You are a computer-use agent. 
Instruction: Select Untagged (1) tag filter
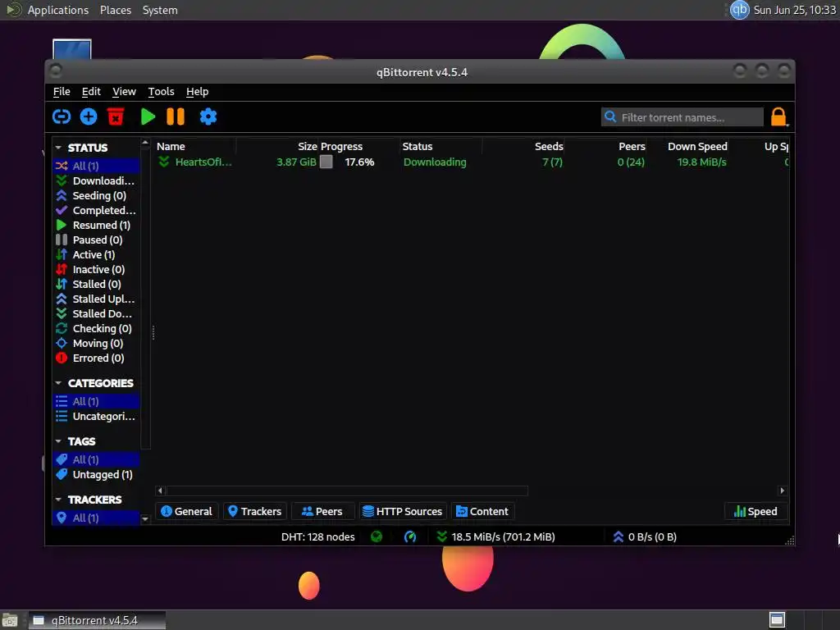[97, 475]
